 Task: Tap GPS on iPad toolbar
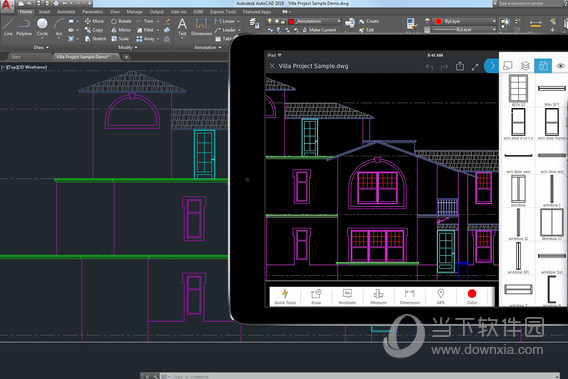point(440,297)
